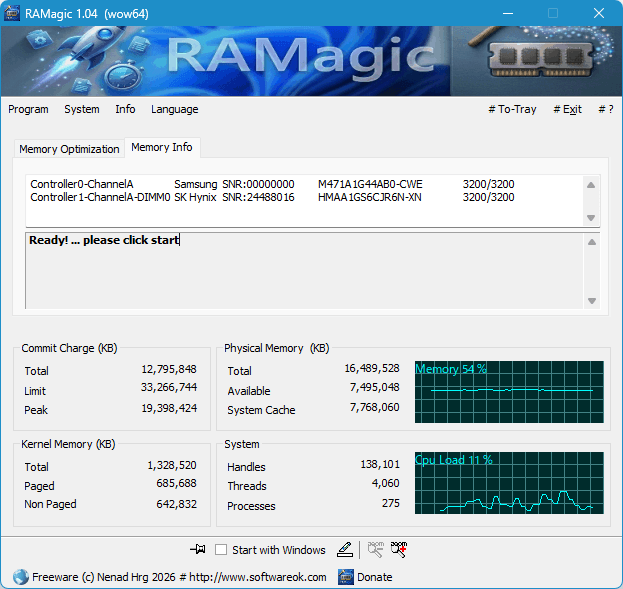Click the zoom icon with red mark
The height and width of the screenshot is (589, 623).
coord(399,549)
